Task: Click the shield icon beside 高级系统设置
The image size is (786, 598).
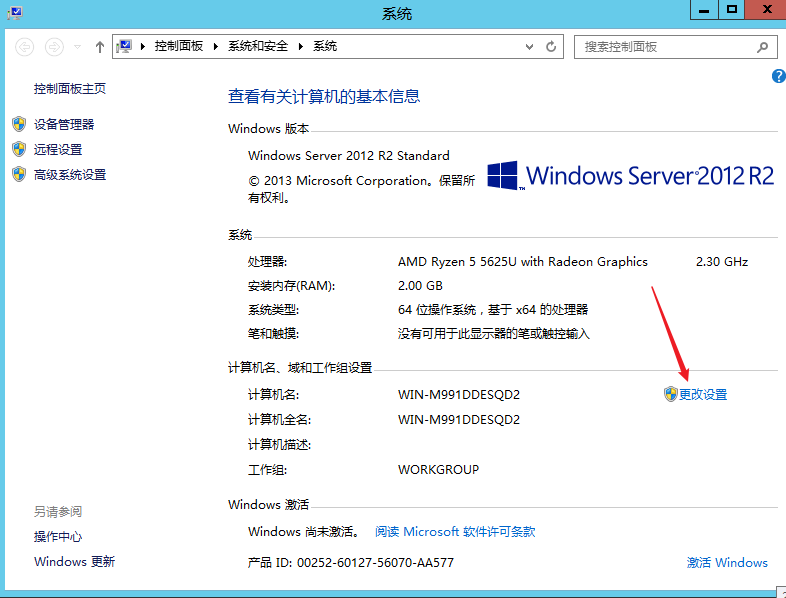Action: [19, 174]
